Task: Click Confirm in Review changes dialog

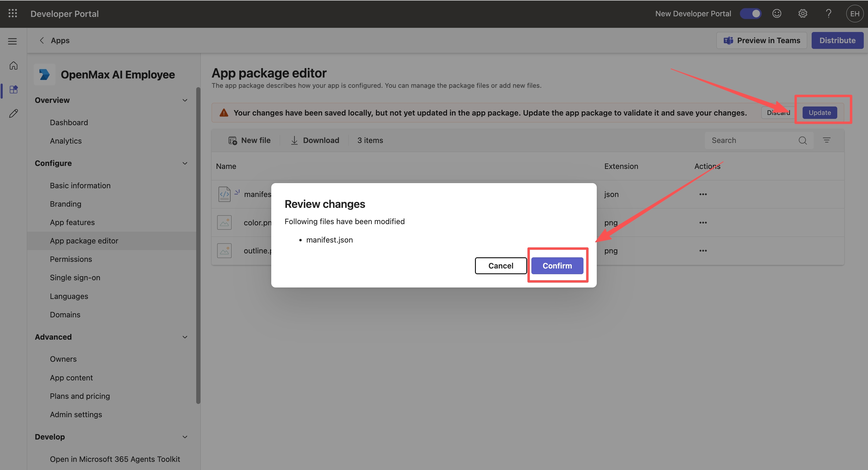Action: [x=557, y=266]
